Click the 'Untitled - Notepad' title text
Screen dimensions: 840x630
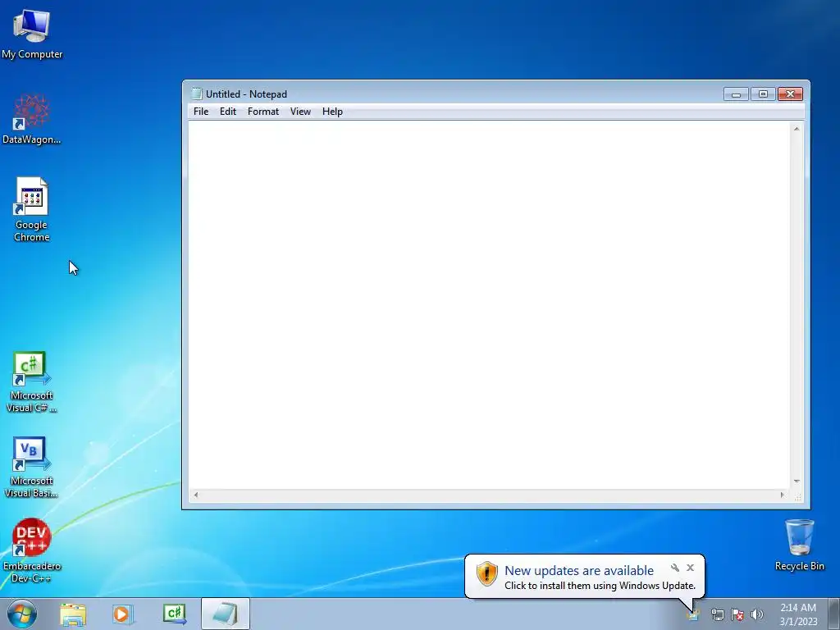tap(246, 94)
